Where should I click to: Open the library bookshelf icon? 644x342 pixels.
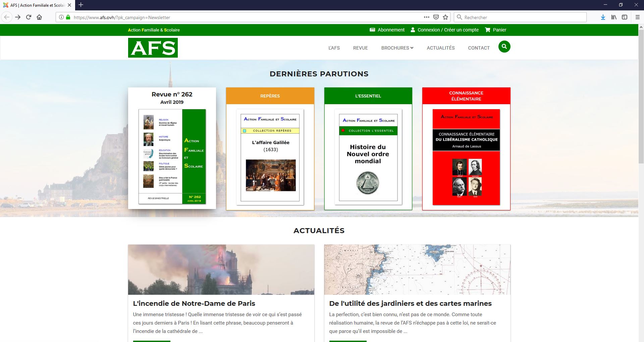coord(614,17)
